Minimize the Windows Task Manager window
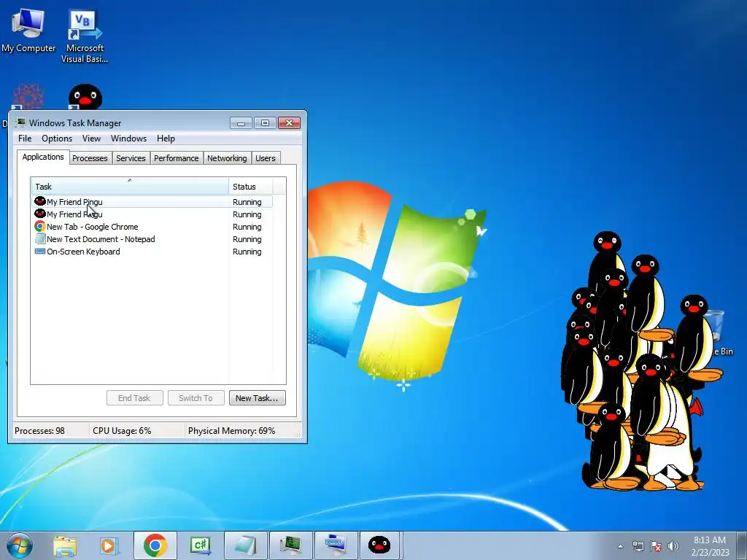This screenshot has height=560, width=747. (x=241, y=122)
